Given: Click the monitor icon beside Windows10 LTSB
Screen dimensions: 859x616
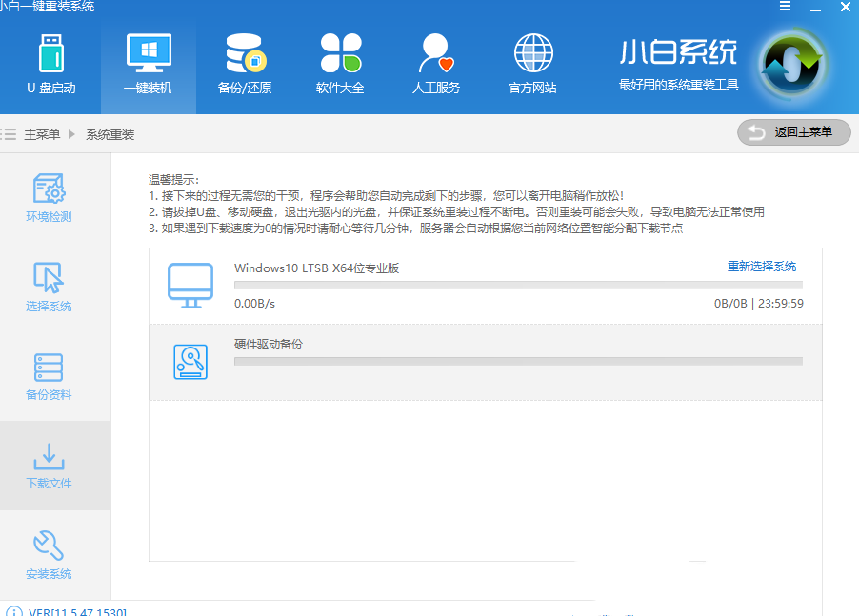Looking at the screenshot, I should click(x=190, y=286).
